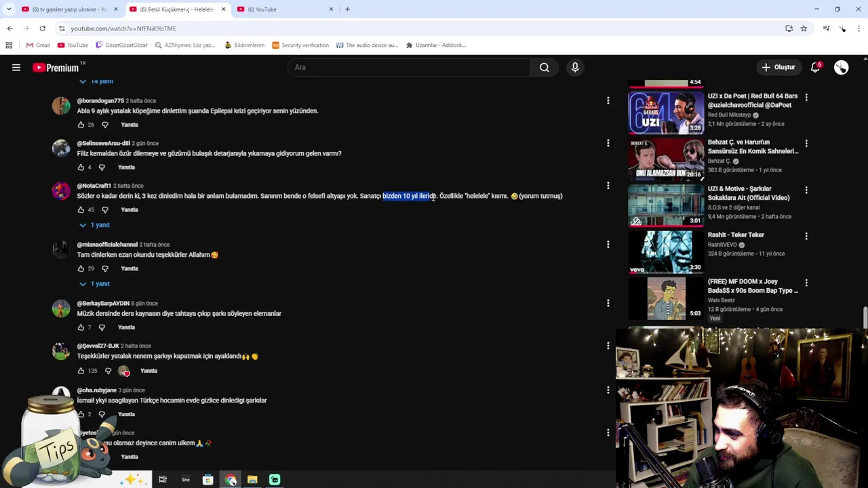868x488 pixels.
Task: Open the Gmail bookmark
Action: [x=38, y=45]
